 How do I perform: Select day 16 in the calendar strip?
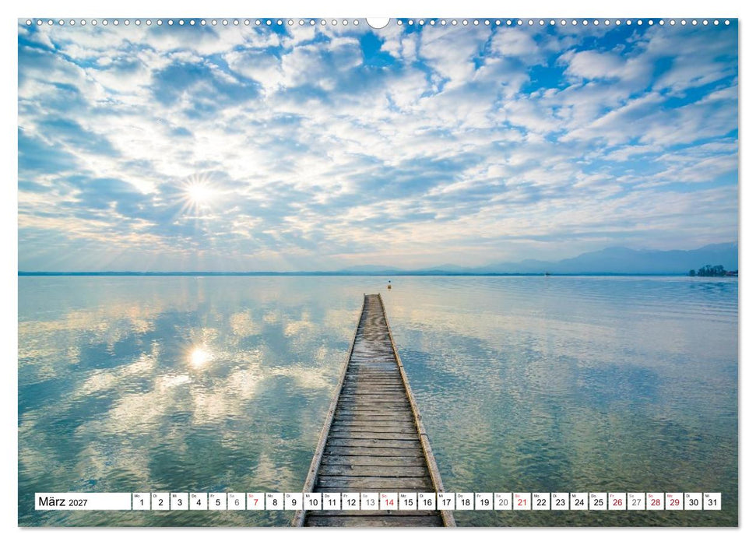pyautogui.click(x=427, y=501)
